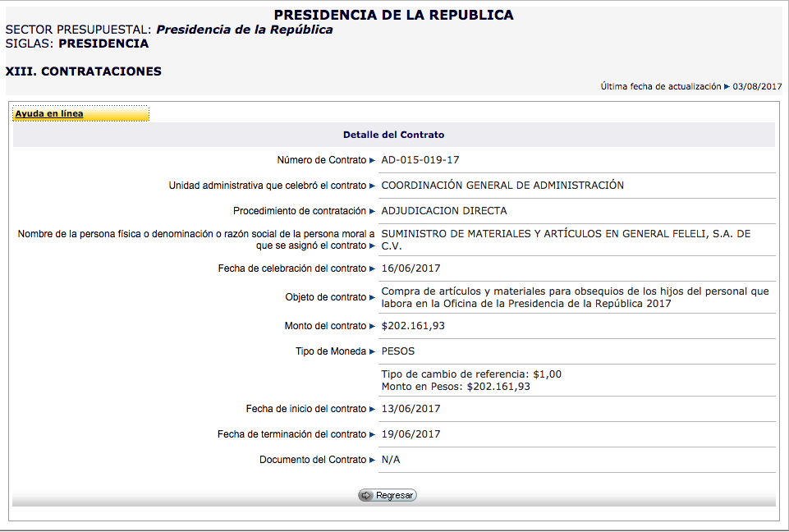Screen dimensions: 789x532
Task: Click arrow icon beside Monto del contrato
Action: click(x=372, y=326)
